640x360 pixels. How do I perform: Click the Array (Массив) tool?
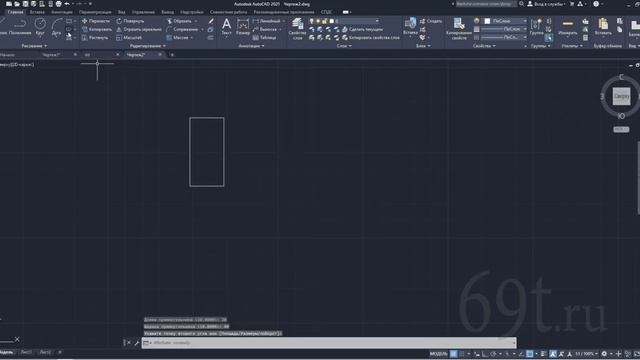(178, 38)
